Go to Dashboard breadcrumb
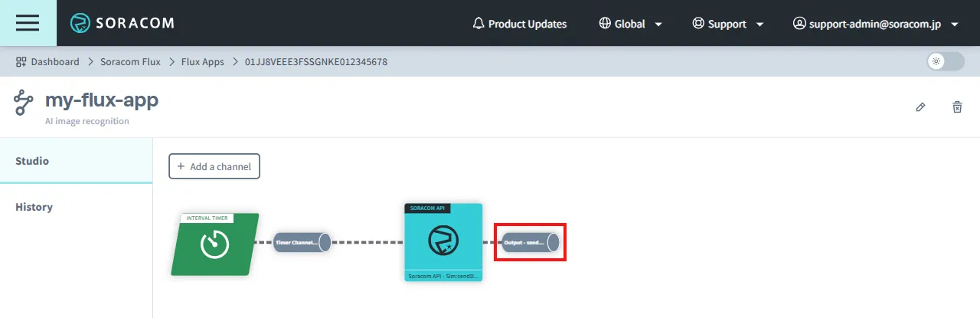Viewport: 980px width, 318px height. point(47,62)
